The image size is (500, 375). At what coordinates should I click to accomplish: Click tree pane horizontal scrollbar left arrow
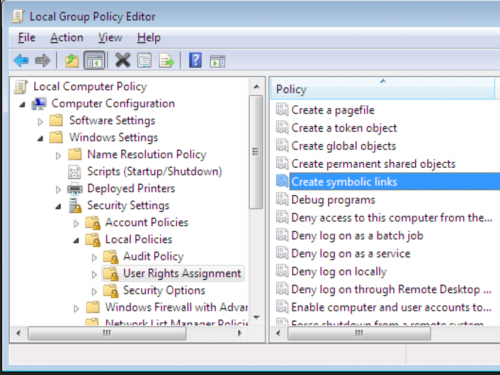point(18,333)
